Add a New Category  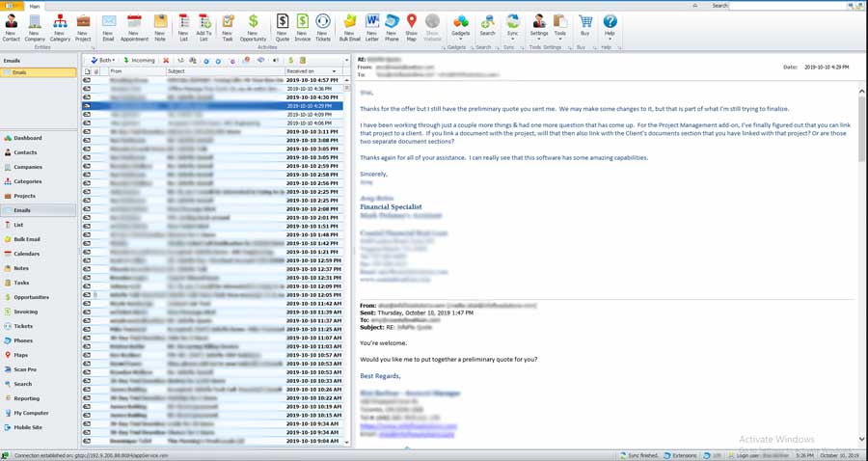tap(60, 28)
